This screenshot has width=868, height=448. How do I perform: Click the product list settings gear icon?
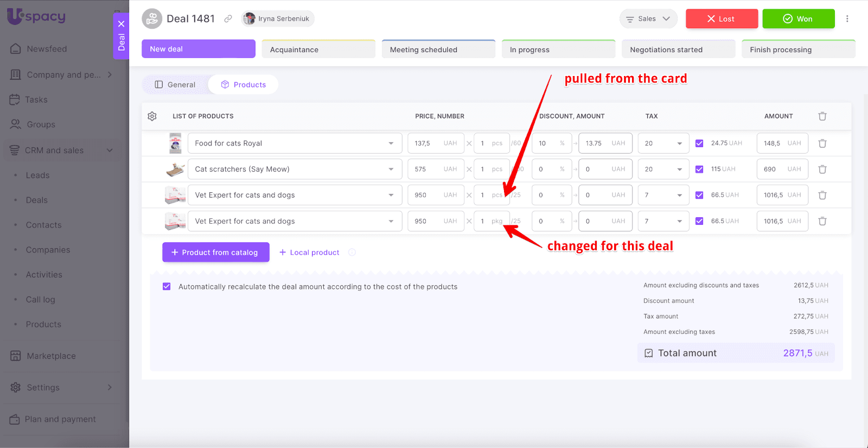click(x=152, y=116)
